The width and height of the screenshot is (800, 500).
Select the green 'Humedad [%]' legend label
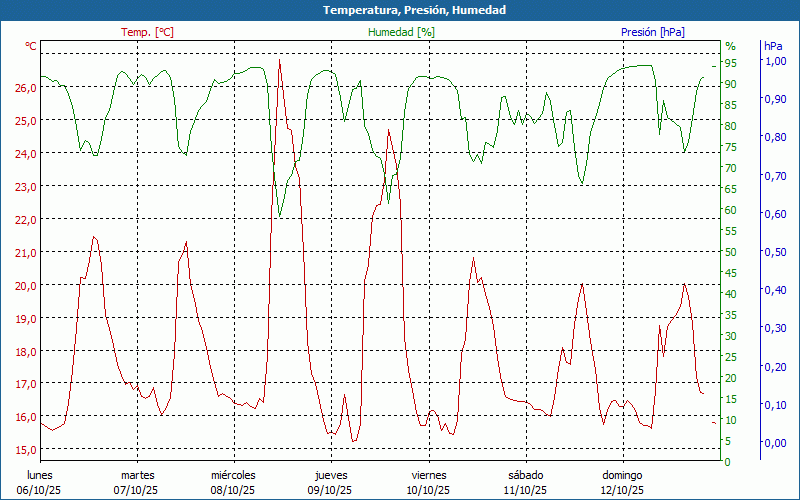[402, 32]
